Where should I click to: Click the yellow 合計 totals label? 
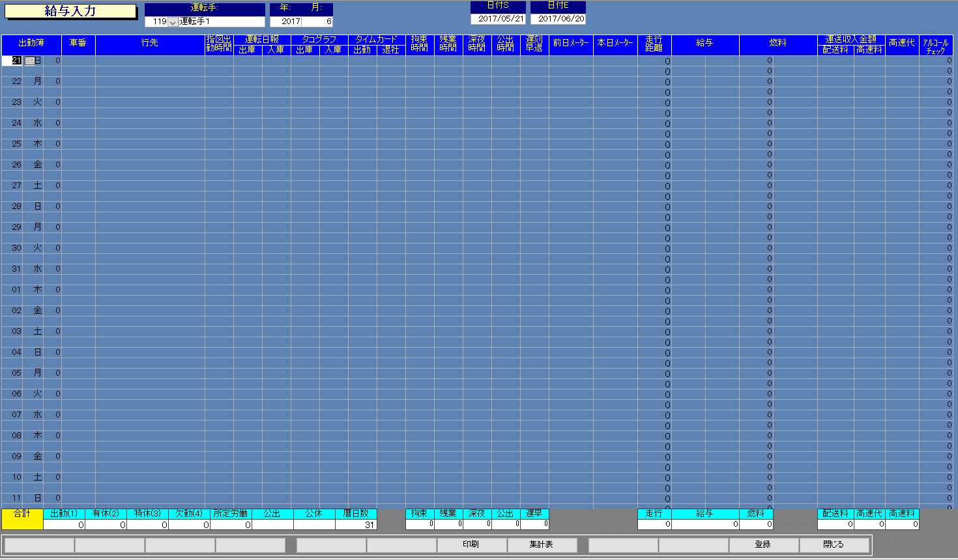pos(22,519)
